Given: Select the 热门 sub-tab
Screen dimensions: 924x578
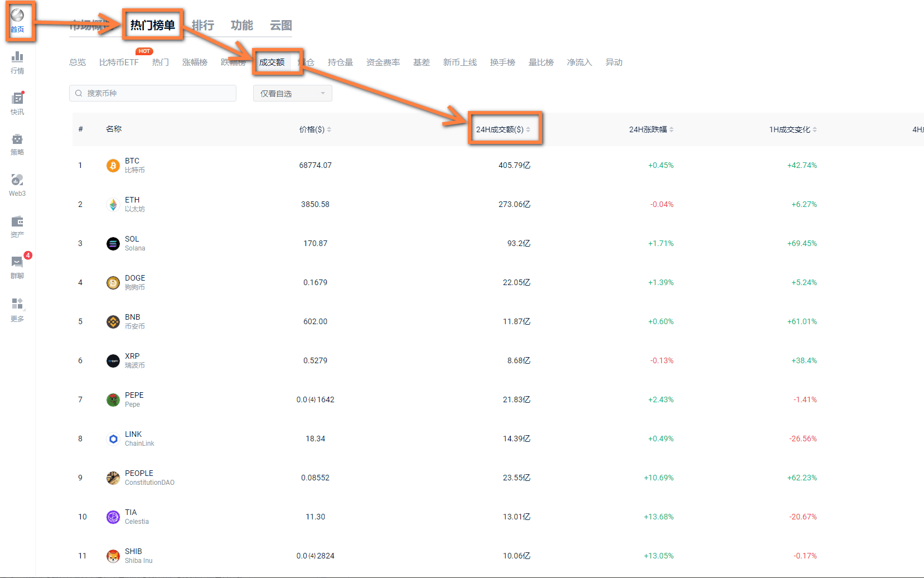Looking at the screenshot, I should (161, 62).
